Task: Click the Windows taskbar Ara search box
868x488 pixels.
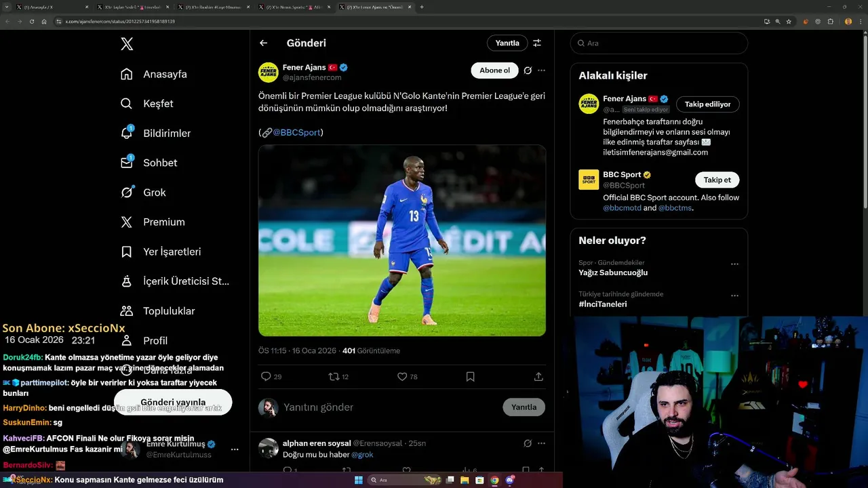Action: click(x=406, y=481)
